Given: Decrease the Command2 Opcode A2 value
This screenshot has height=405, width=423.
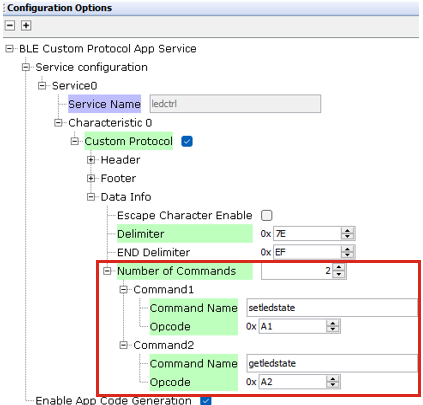Looking at the screenshot, I should (x=333, y=385).
